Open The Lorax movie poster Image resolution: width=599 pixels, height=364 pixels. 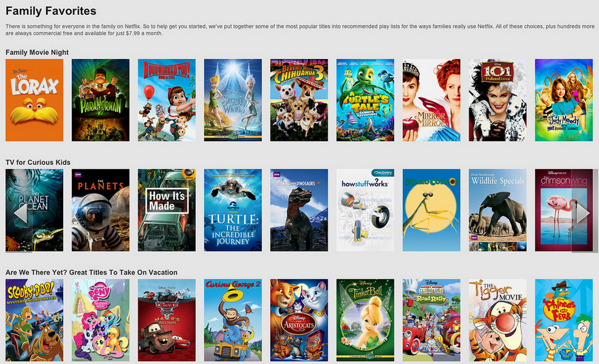35,100
